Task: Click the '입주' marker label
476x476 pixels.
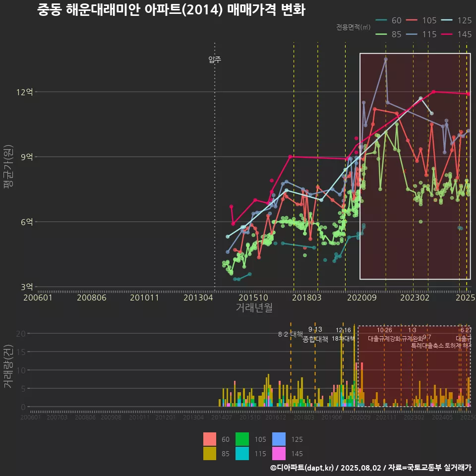Action: (215, 59)
